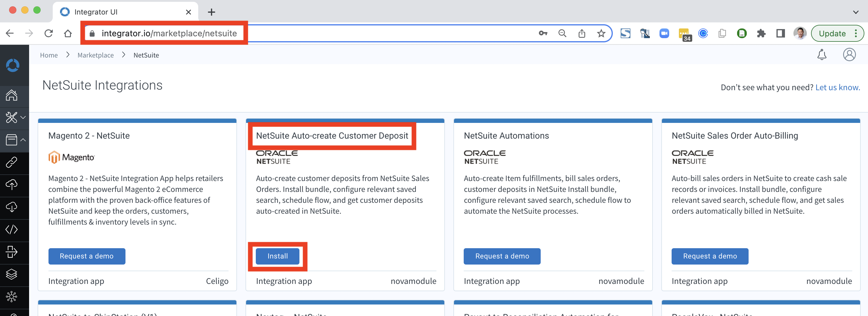The width and height of the screenshot is (868, 316).
Task: Request a demo for NetSuite Automations
Action: pyautogui.click(x=502, y=256)
